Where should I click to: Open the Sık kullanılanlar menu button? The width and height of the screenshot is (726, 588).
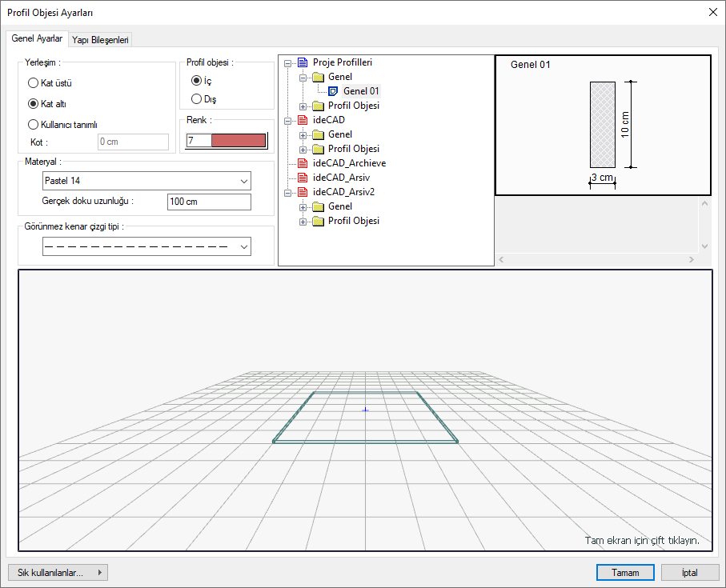pos(57,573)
